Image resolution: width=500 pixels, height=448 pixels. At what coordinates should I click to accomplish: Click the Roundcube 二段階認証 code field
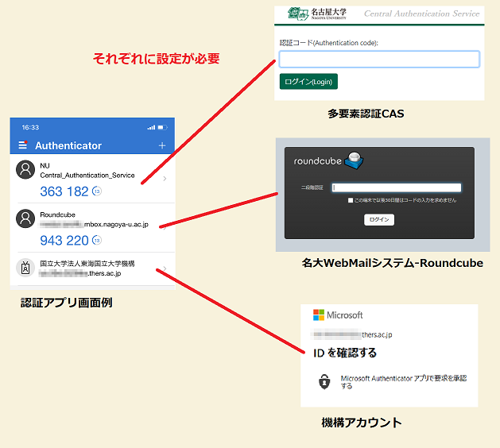coord(397,187)
